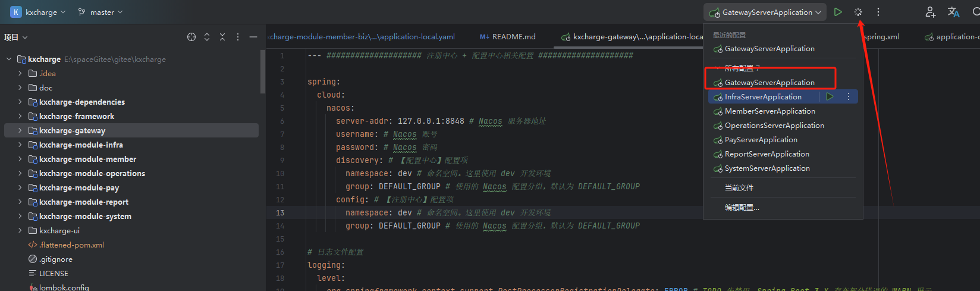Switch to the README.md tab
This screenshot has height=291, width=980.
click(x=507, y=36)
